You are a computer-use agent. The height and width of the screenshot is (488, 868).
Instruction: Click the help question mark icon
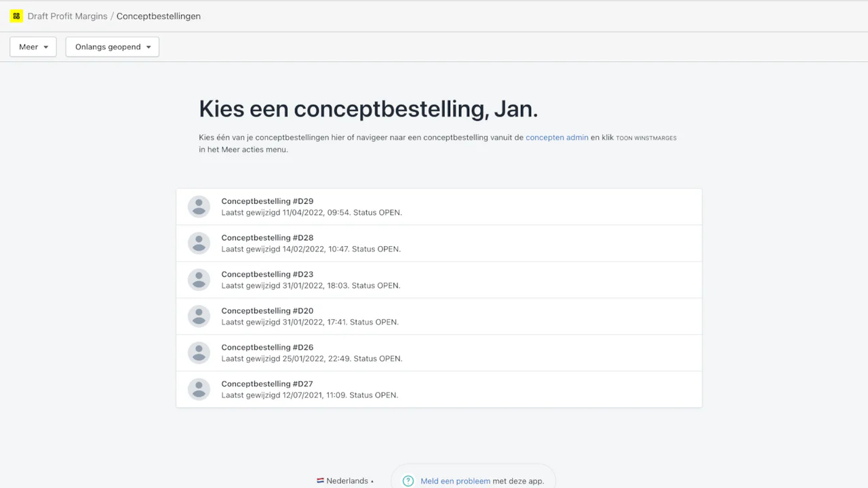tap(408, 481)
